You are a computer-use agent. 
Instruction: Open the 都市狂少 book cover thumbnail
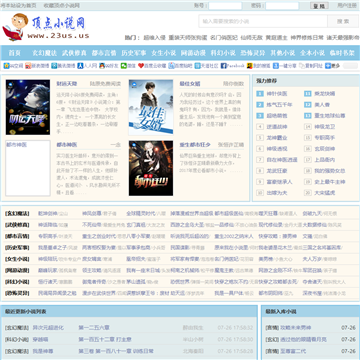point(151,168)
